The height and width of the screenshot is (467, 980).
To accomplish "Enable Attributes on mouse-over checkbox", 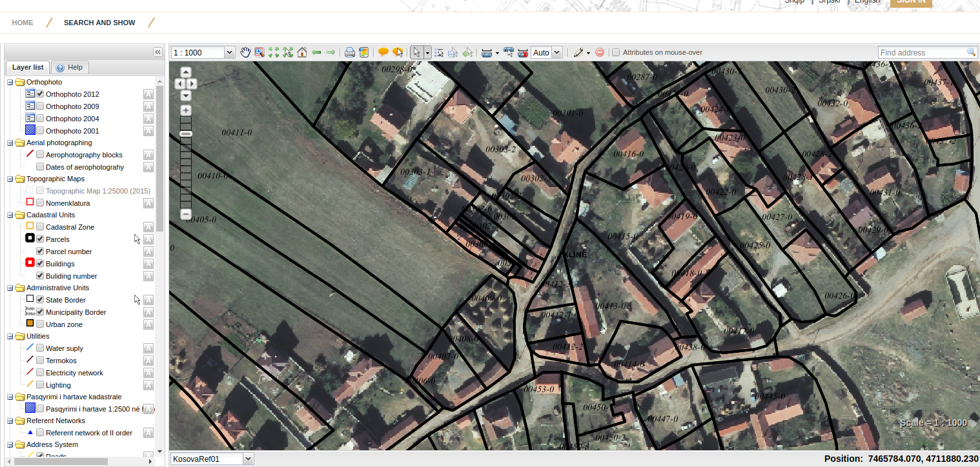I will 616,52.
